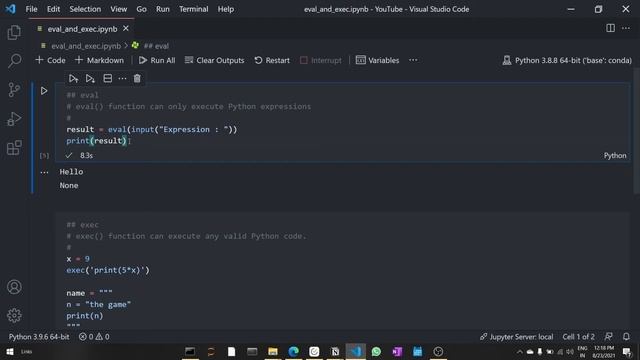
Task: Click in the exec code cell
Action: click(342, 270)
